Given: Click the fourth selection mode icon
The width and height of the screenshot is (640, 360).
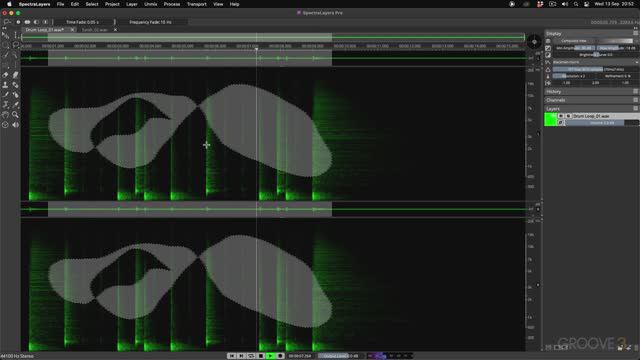Looking at the screenshot, I should click(x=45, y=22).
